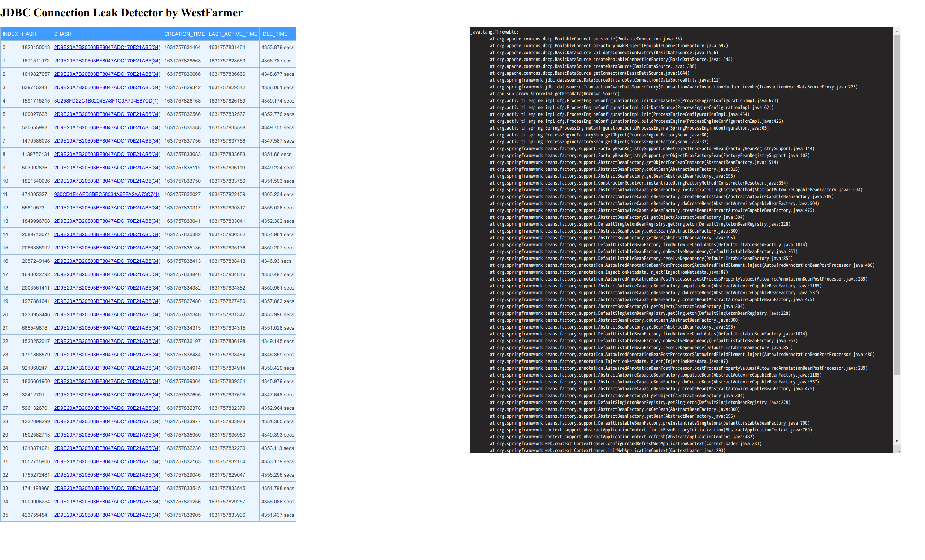The image size is (925, 560).
Task: Open the 3C258FD22C1B0204EA8F1C0A794E87CD(1) link
Action: pos(106,101)
